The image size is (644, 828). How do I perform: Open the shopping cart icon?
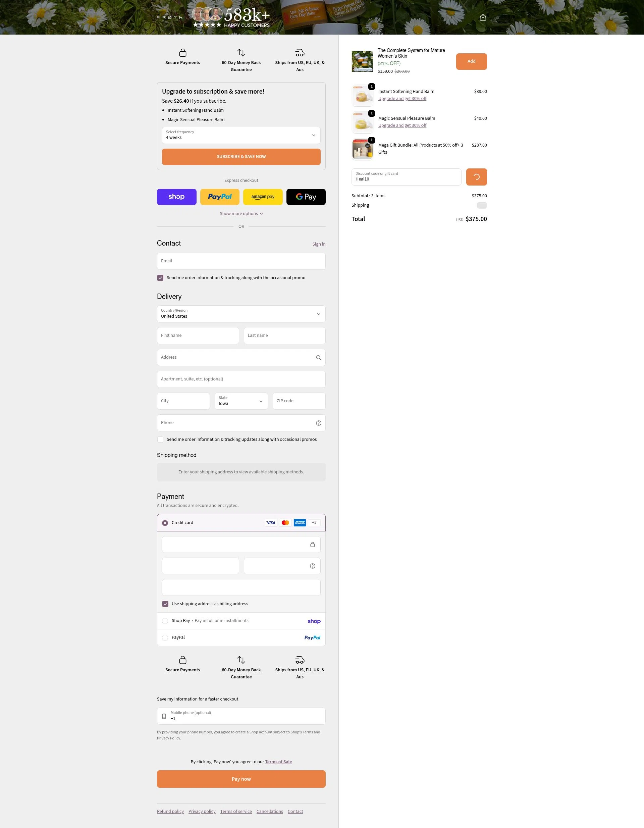pos(483,17)
